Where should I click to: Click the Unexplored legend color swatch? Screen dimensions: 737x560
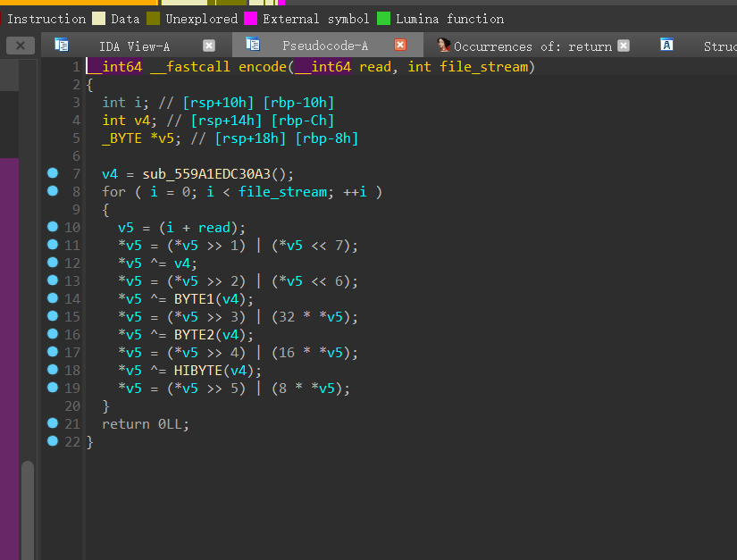coord(154,19)
